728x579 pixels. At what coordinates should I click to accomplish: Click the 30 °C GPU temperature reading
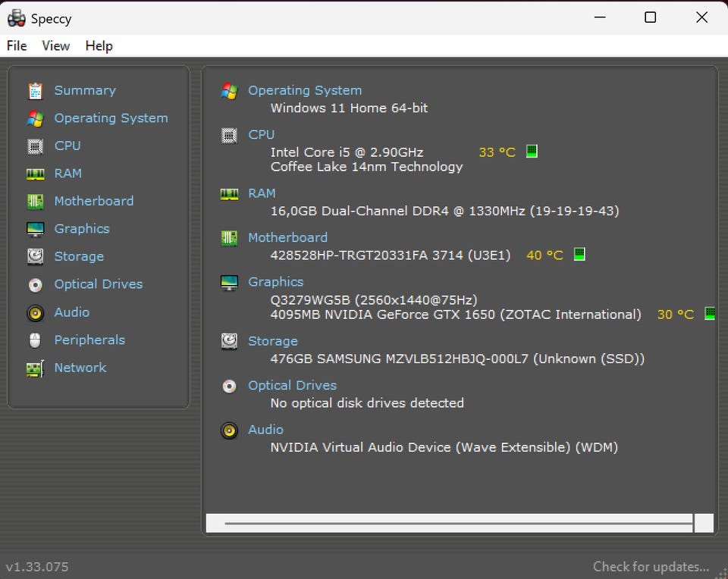click(x=675, y=315)
